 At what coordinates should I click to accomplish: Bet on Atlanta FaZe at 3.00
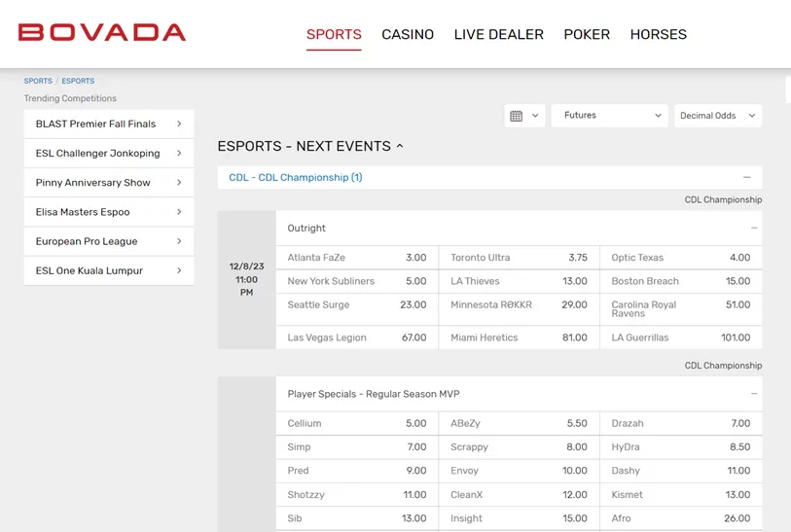point(357,257)
